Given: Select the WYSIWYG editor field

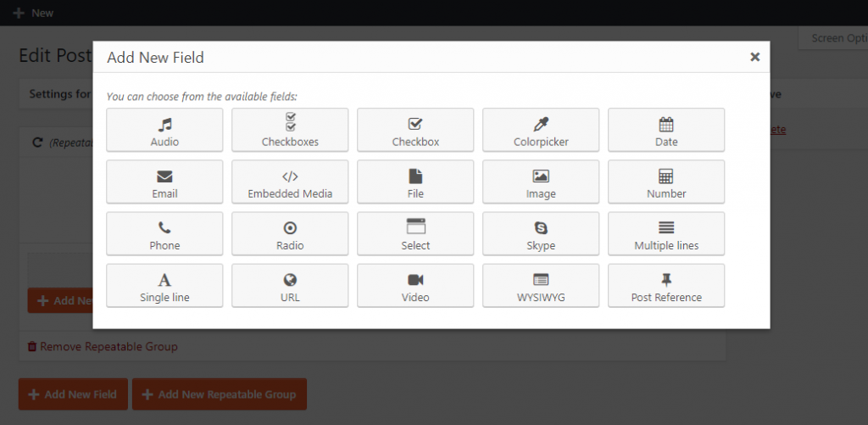Looking at the screenshot, I should tap(541, 286).
